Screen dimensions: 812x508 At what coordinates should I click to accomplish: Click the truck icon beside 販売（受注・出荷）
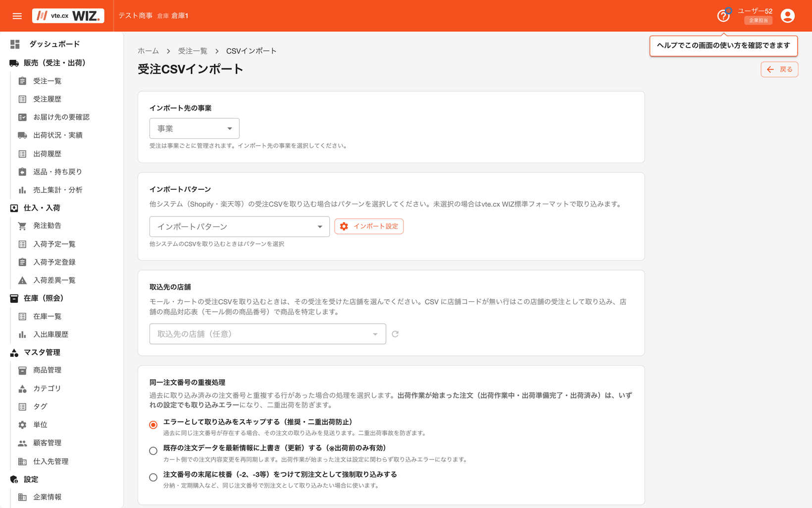[x=14, y=63]
